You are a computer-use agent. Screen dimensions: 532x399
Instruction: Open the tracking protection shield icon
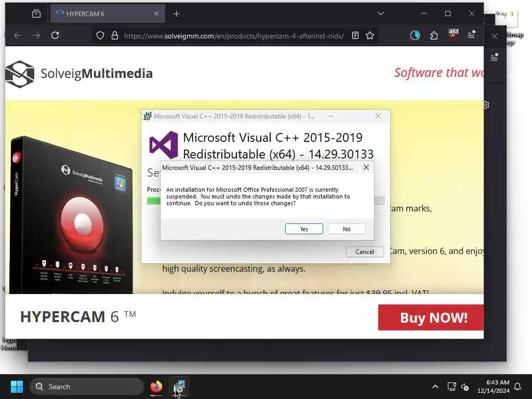(100, 35)
